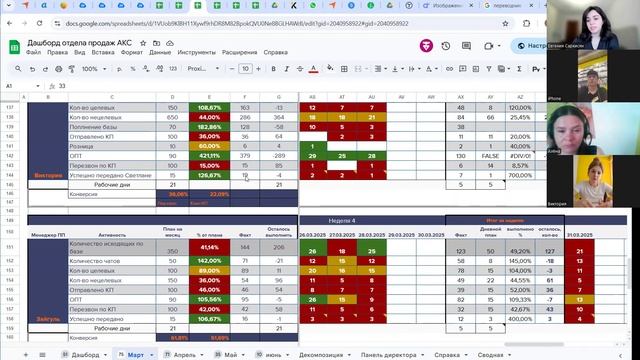This screenshot has width=640, height=360.
Task: Open the Расширения menu
Action: click(240, 52)
